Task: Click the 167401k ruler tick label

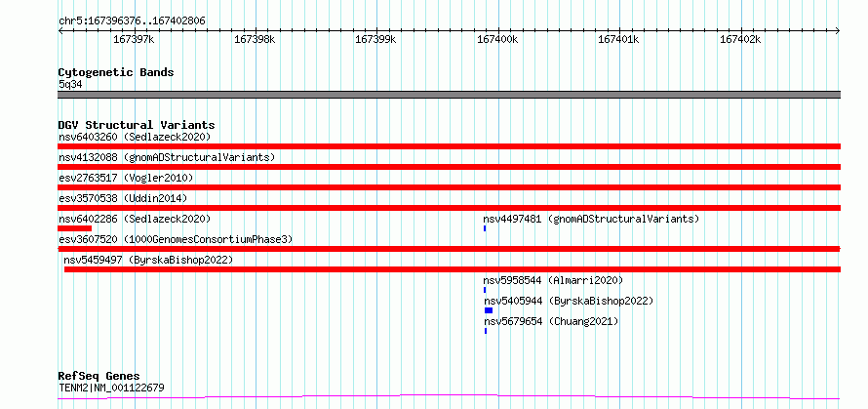Action: pos(618,39)
